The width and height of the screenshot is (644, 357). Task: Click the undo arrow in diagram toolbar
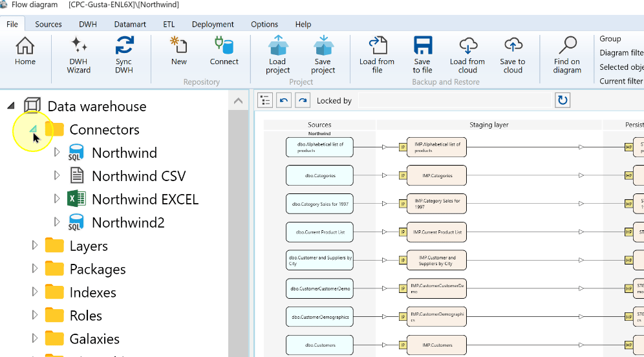[284, 100]
